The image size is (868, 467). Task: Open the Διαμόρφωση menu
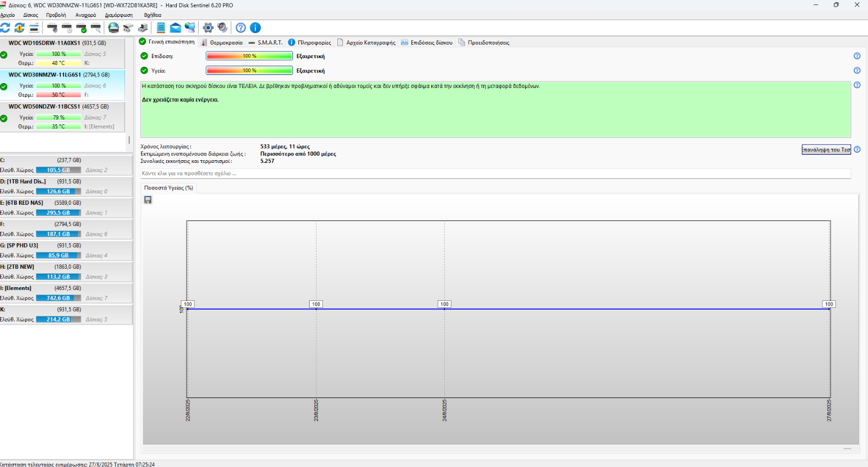click(119, 15)
